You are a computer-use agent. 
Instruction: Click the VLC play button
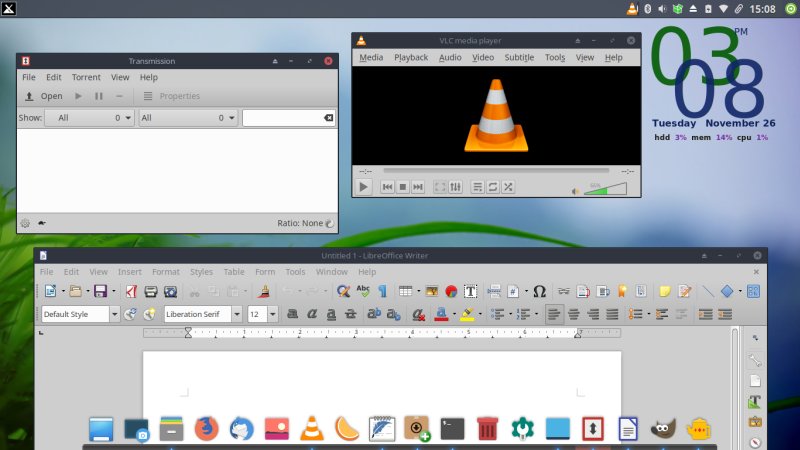click(364, 187)
